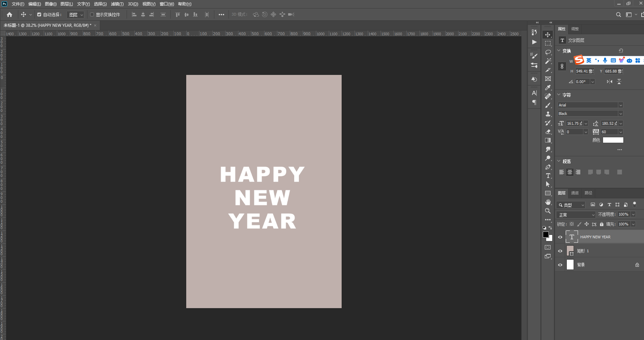Select the Zoom tool
Screen dimensions: 644x340
click(x=548, y=211)
